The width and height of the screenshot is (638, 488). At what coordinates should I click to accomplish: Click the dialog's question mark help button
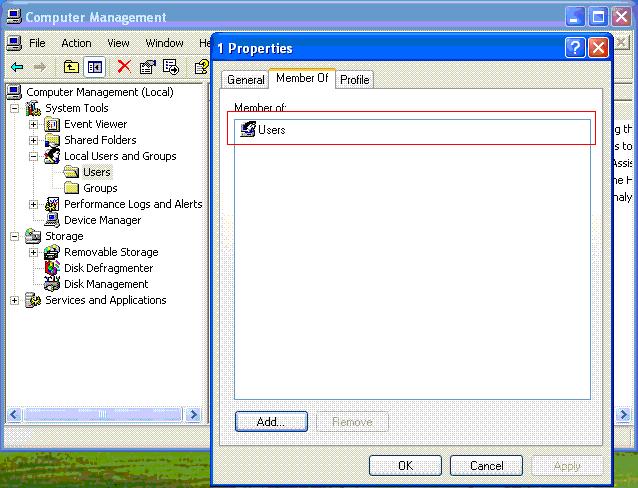click(x=575, y=48)
